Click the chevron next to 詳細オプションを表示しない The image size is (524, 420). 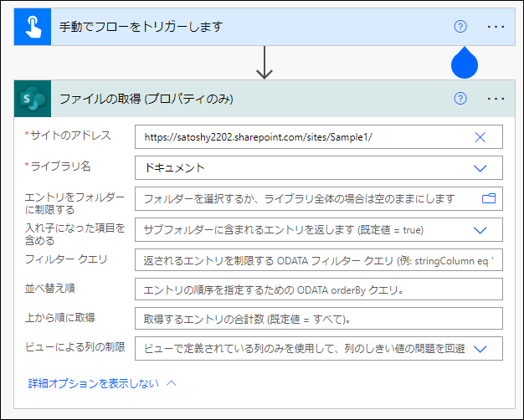[172, 383]
